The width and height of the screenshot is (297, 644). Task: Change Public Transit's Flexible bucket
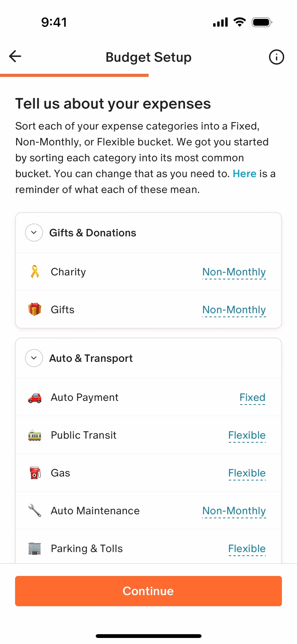coord(247,435)
